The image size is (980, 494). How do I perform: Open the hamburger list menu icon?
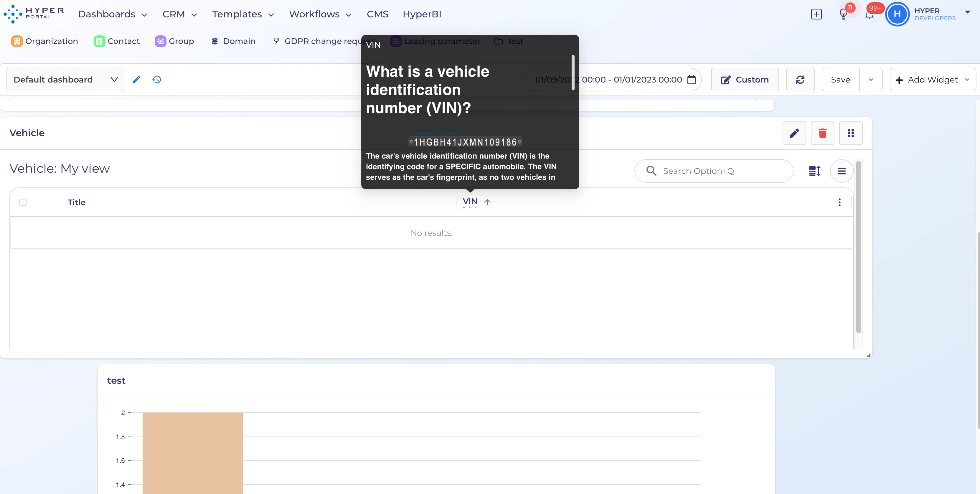pyautogui.click(x=842, y=171)
